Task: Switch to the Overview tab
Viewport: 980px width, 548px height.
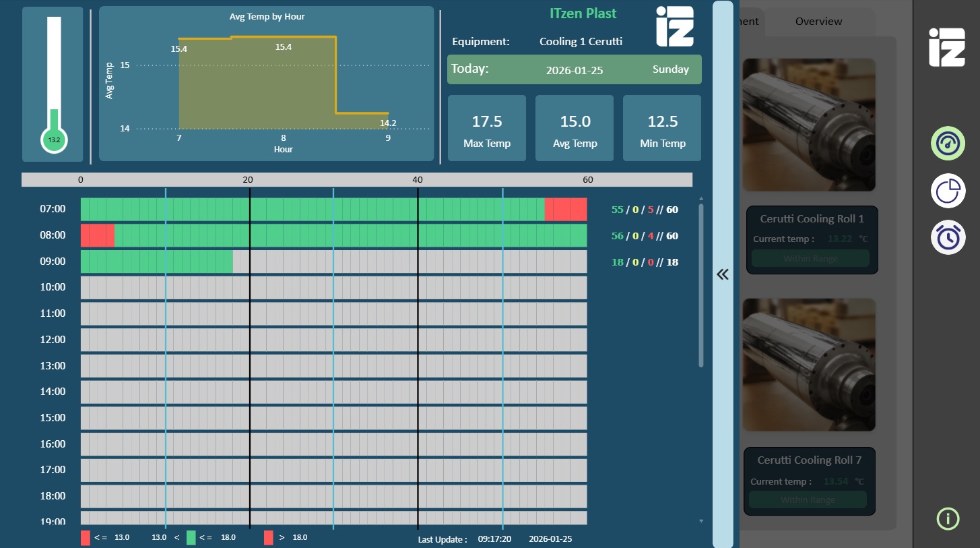Action: pos(818,22)
